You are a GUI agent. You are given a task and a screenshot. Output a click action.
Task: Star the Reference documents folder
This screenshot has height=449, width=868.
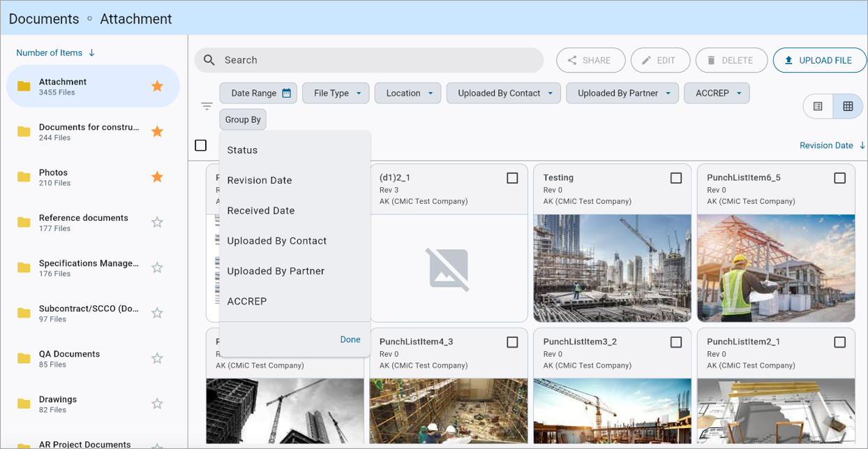point(157,222)
